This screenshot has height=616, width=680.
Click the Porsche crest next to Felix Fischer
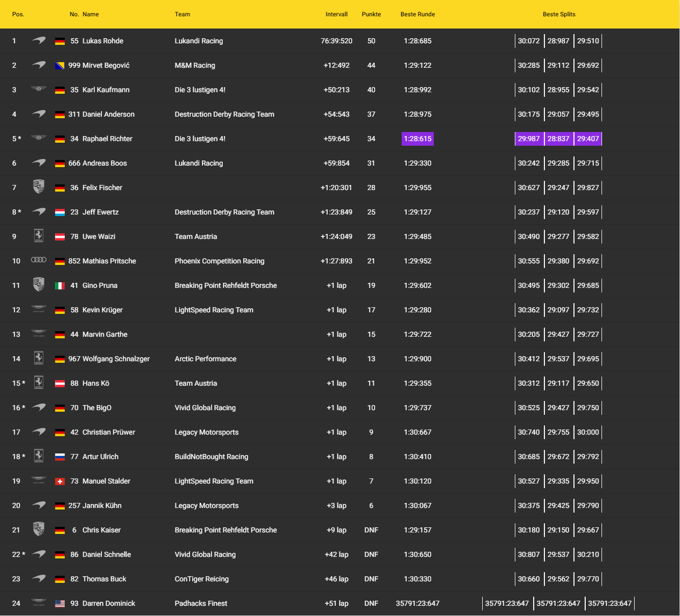[x=39, y=187]
